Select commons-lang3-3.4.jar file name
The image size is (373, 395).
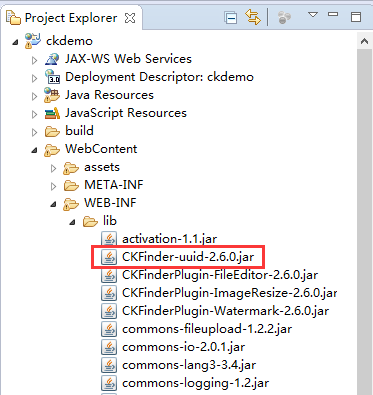[189, 365]
